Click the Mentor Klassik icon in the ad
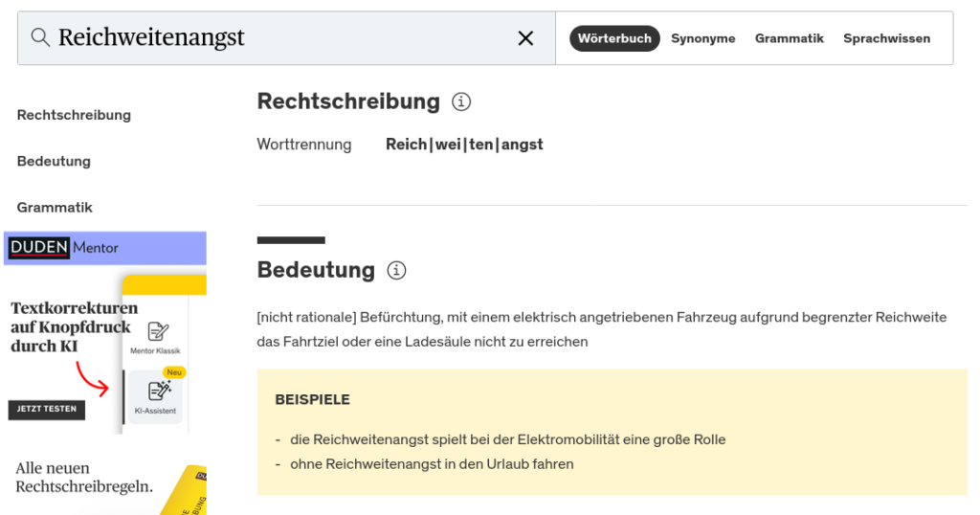Screen dimensions: 980x515 (155, 333)
